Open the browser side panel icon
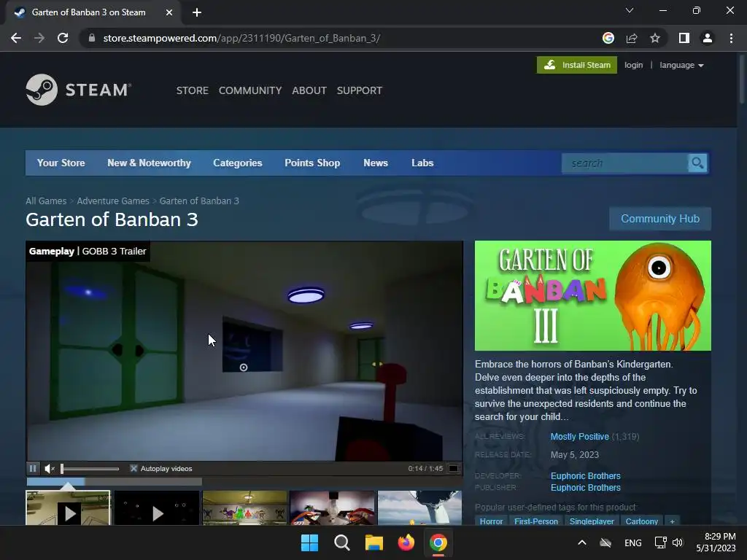 684,38
